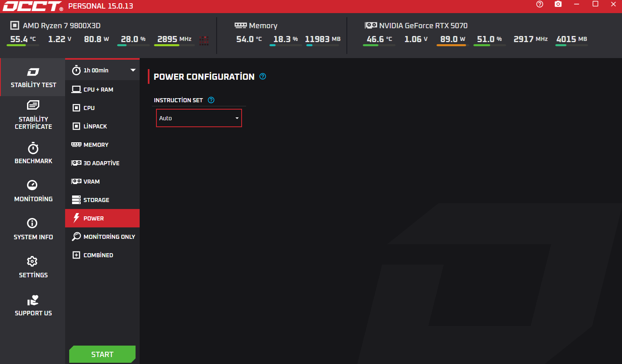
Task: Open the Stability Test section
Action: tap(33, 77)
